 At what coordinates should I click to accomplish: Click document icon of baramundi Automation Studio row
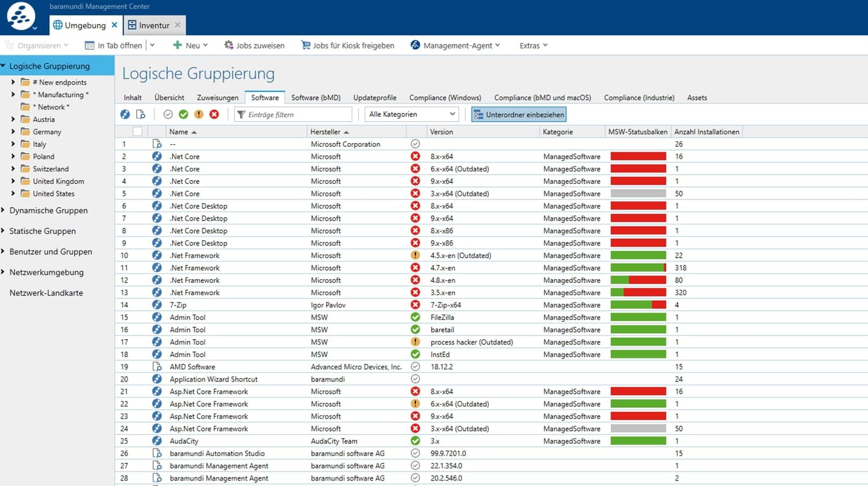[x=157, y=453]
